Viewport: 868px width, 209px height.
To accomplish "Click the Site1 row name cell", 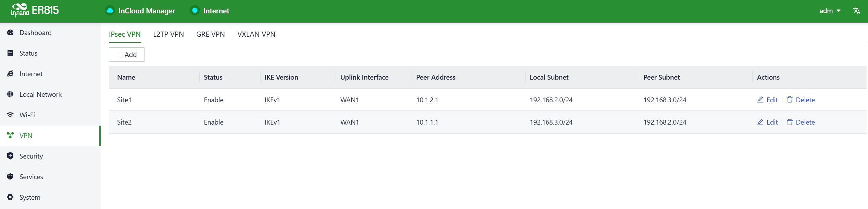I will tap(124, 100).
